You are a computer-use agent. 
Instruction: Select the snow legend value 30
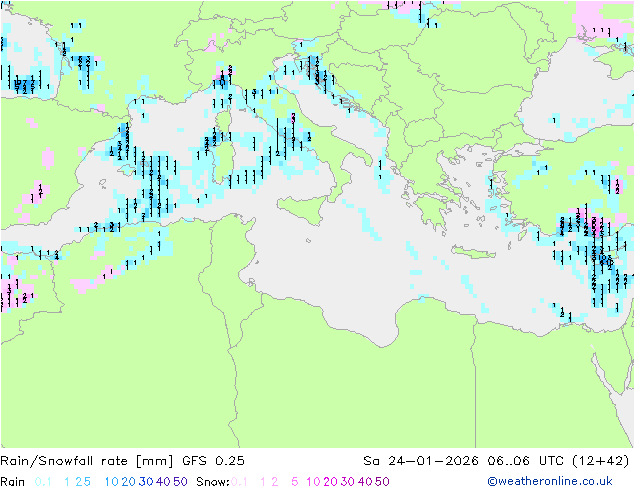click(x=348, y=482)
